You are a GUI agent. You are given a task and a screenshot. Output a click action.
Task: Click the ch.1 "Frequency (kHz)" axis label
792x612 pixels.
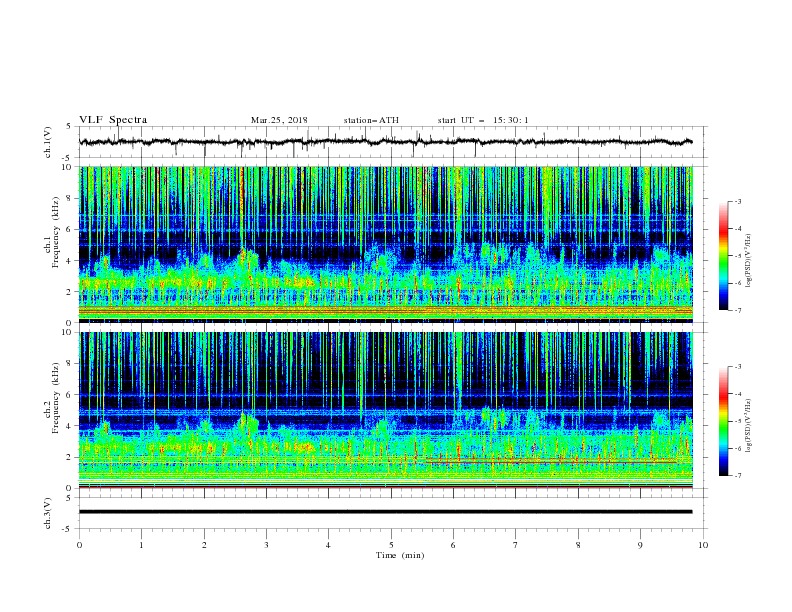click(x=56, y=234)
